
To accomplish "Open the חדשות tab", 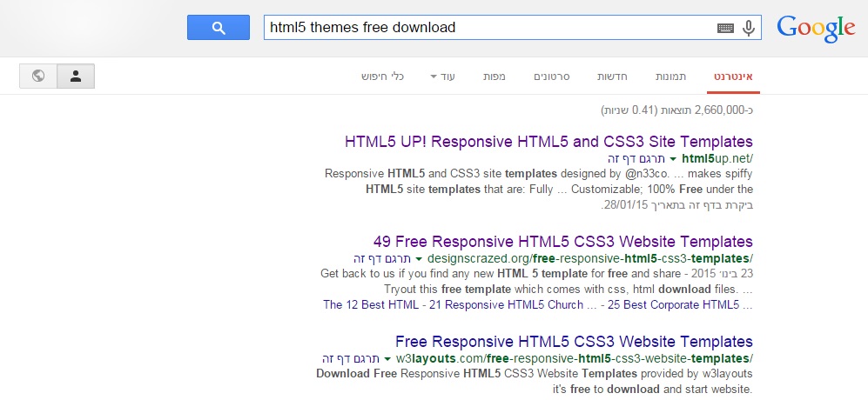I will 613,77.
